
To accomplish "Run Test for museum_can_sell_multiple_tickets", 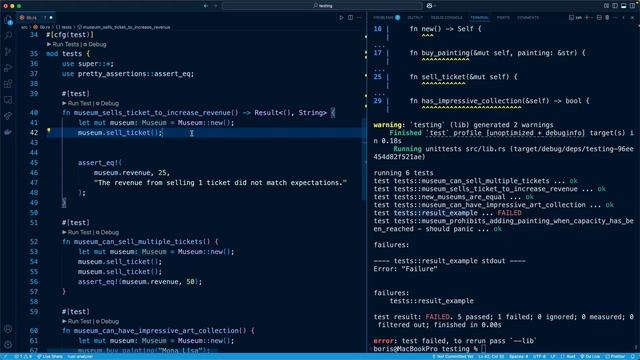I will point(78,232).
